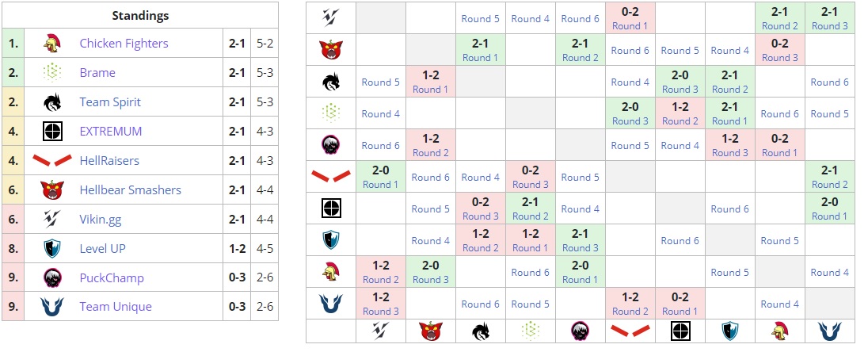This screenshot has width=868, height=352.
Task: Click the Brame logo in Standings table
Action: [x=51, y=73]
